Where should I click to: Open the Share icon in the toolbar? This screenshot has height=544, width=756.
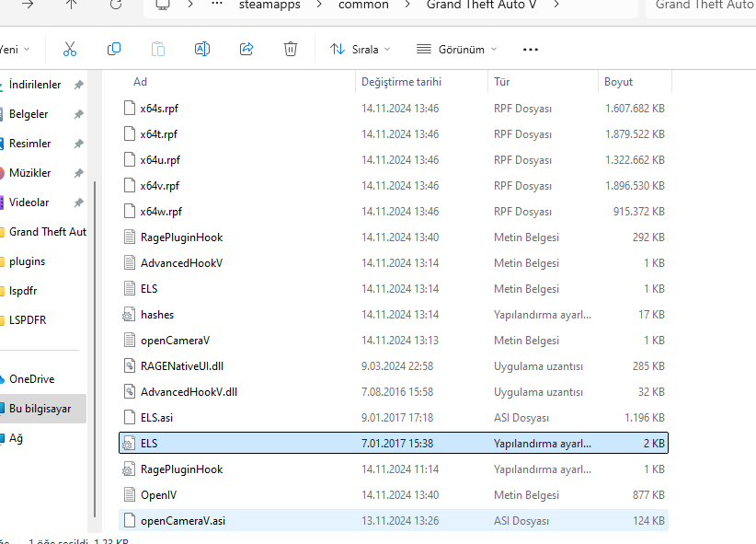pyautogui.click(x=246, y=49)
